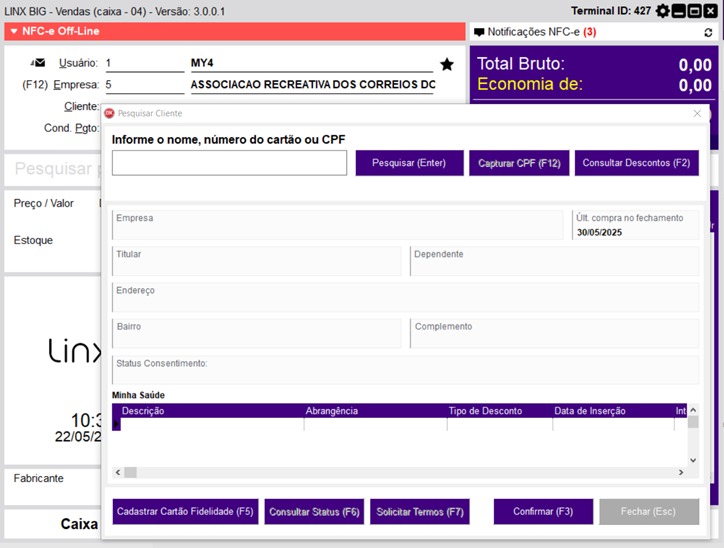Screen dimensions: 724x548
Task: Open the Notificações NFC-e speech bubble icon
Action: 479,32
